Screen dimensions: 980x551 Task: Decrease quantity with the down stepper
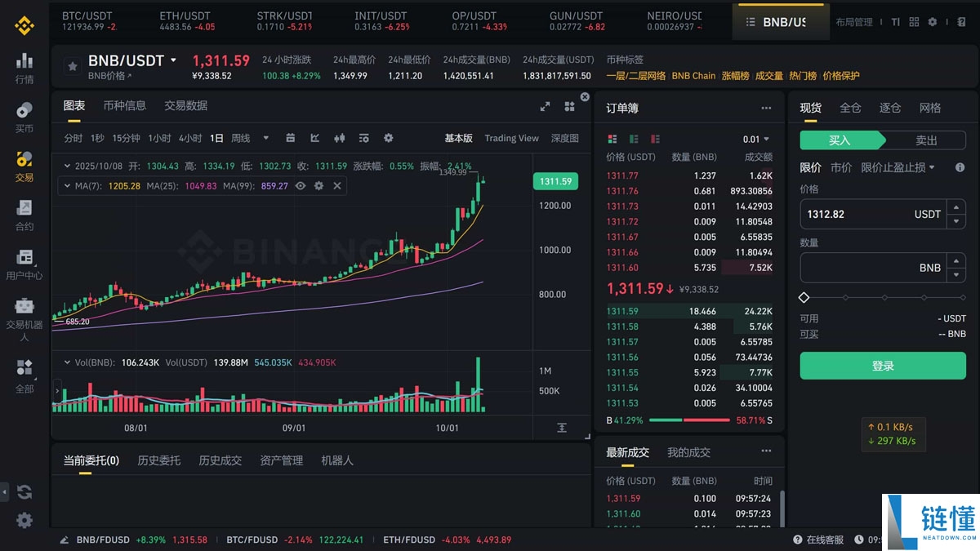pos(956,274)
